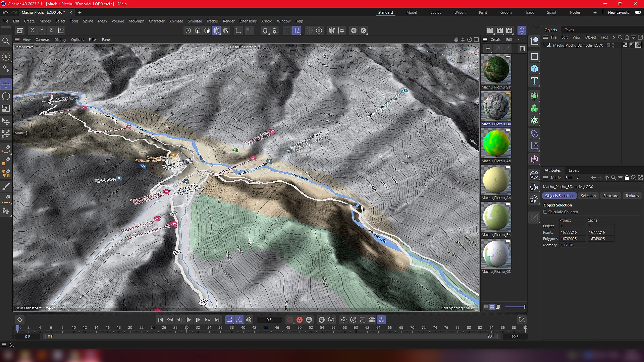Add a Cube primitive object
This screenshot has height=362, width=644.
coord(534,69)
